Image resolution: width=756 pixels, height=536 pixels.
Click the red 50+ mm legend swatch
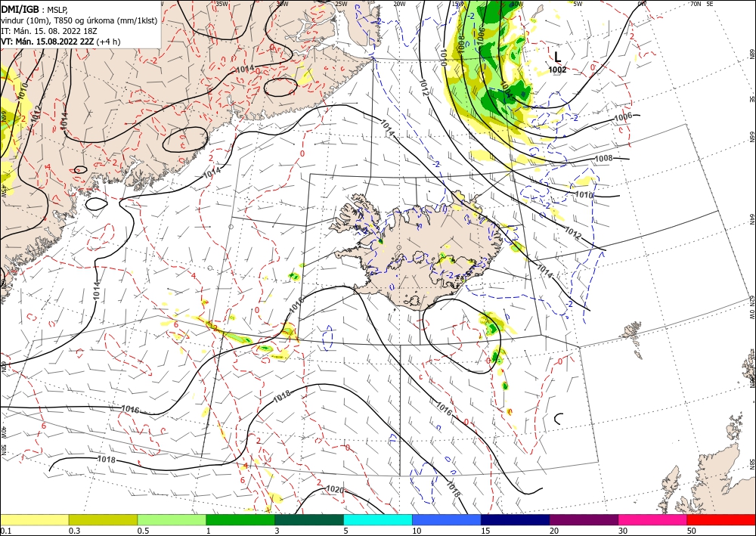[721, 519]
